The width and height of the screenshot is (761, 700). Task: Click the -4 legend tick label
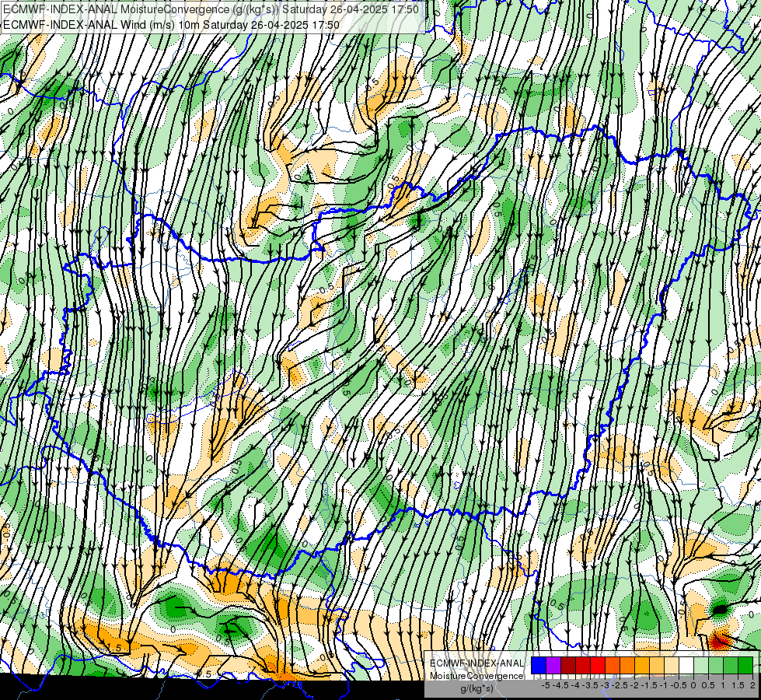[576, 685]
